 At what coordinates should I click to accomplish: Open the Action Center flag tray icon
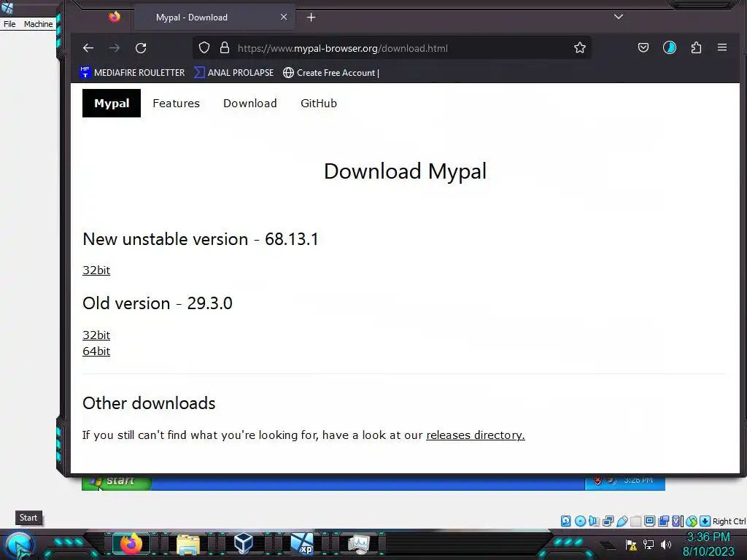coord(631,545)
